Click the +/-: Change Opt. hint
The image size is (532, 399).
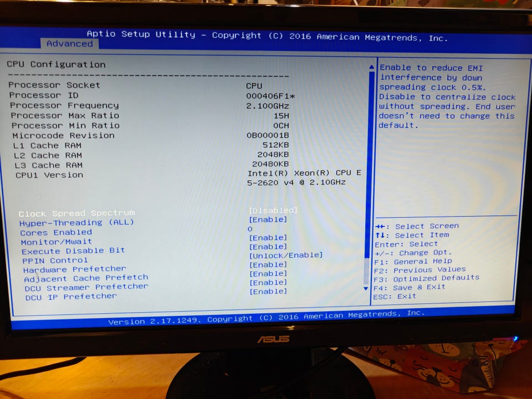point(413,253)
